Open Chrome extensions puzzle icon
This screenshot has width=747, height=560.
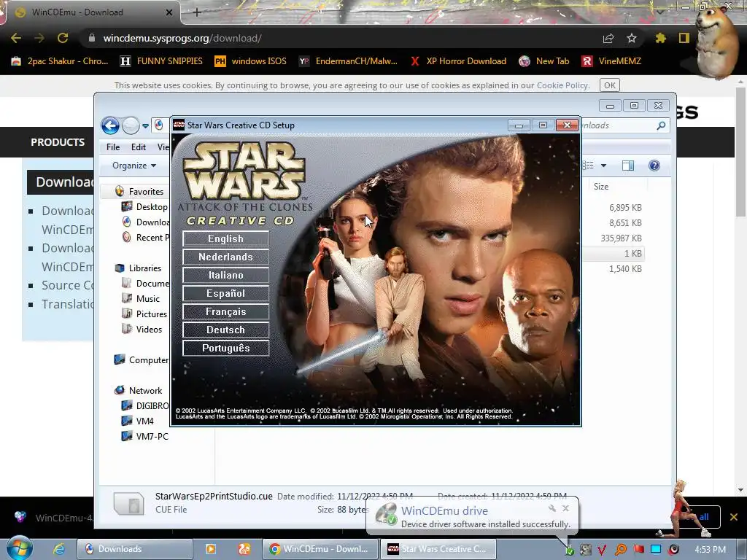pos(660,38)
